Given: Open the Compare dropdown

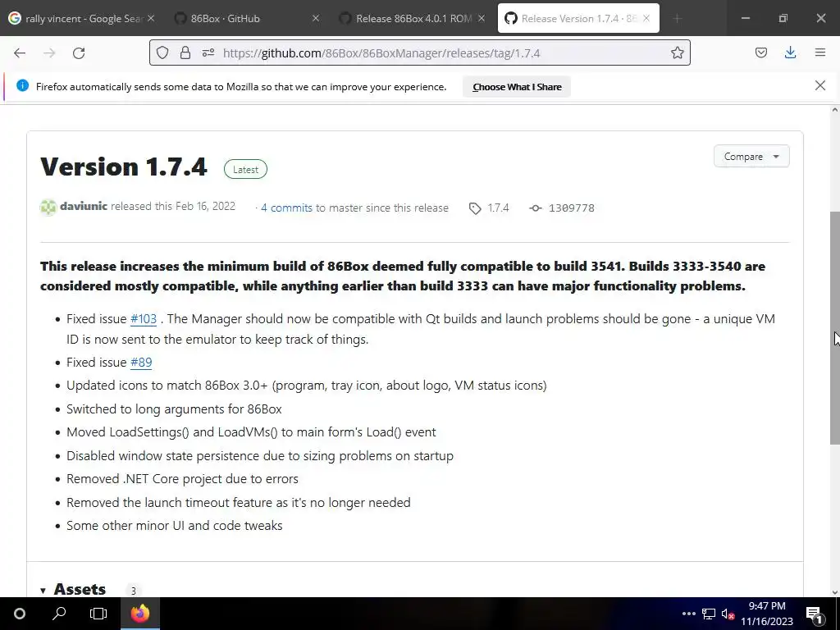Looking at the screenshot, I should [751, 157].
